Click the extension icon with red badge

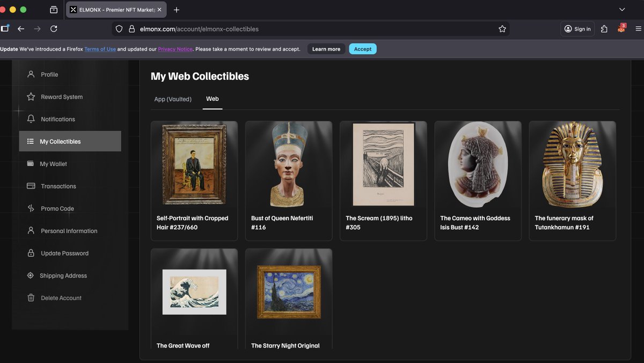pos(621,28)
